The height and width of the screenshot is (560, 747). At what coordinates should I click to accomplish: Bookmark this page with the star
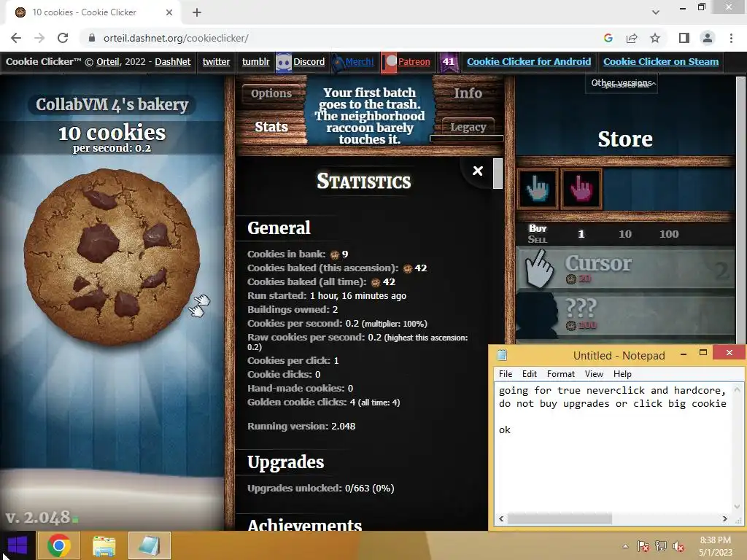[x=655, y=38]
